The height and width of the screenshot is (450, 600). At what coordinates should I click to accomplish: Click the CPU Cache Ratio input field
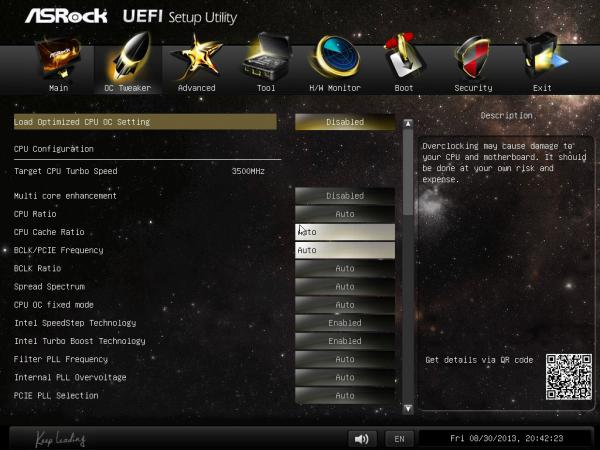tap(345, 232)
